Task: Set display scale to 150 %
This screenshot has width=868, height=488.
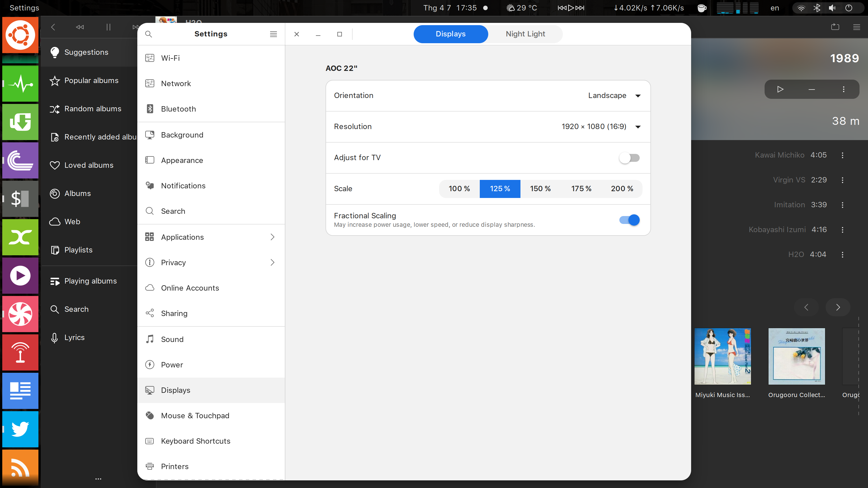Action: pyautogui.click(x=541, y=189)
